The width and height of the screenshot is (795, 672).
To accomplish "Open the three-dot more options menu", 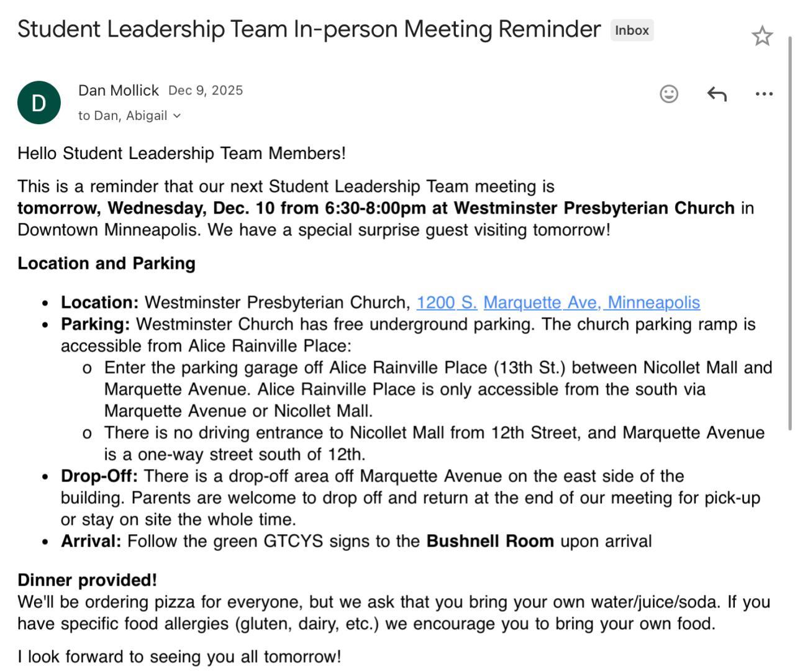I will pyautogui.click(x=764, y=94).
